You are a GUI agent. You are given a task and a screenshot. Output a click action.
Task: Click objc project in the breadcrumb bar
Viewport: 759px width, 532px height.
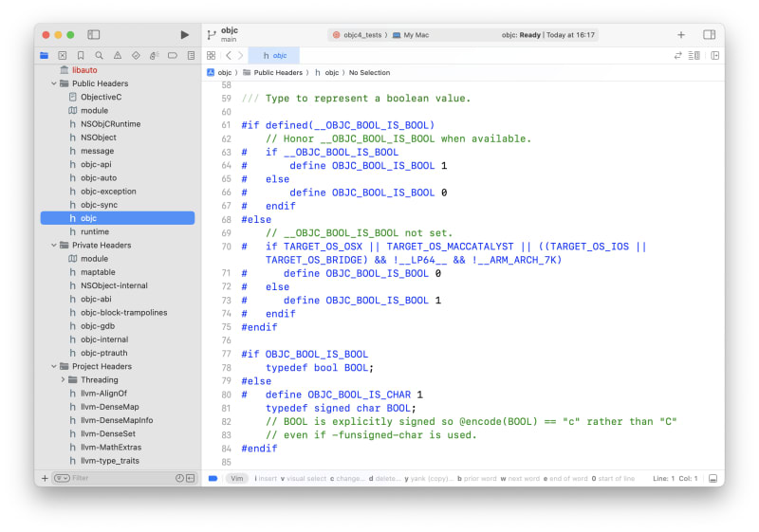[219, 72]
